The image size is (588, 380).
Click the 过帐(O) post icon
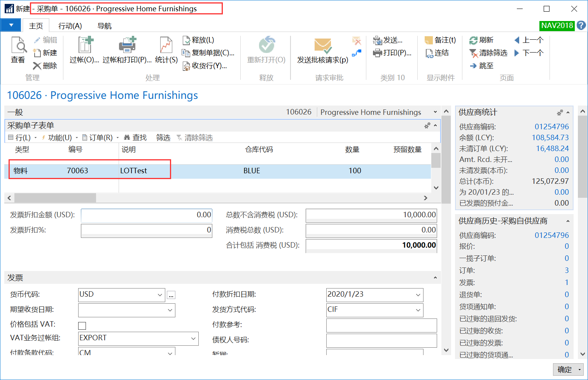click(85, 45)
